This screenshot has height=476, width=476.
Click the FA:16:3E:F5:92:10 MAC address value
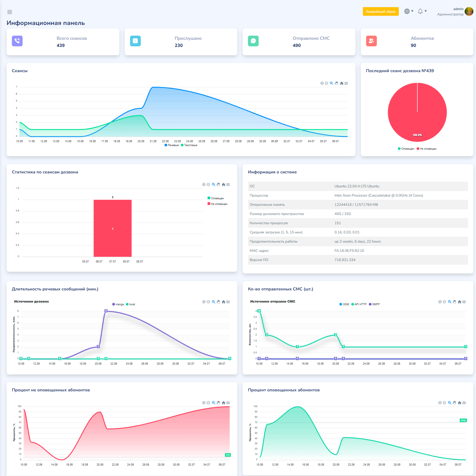[349, 251]
